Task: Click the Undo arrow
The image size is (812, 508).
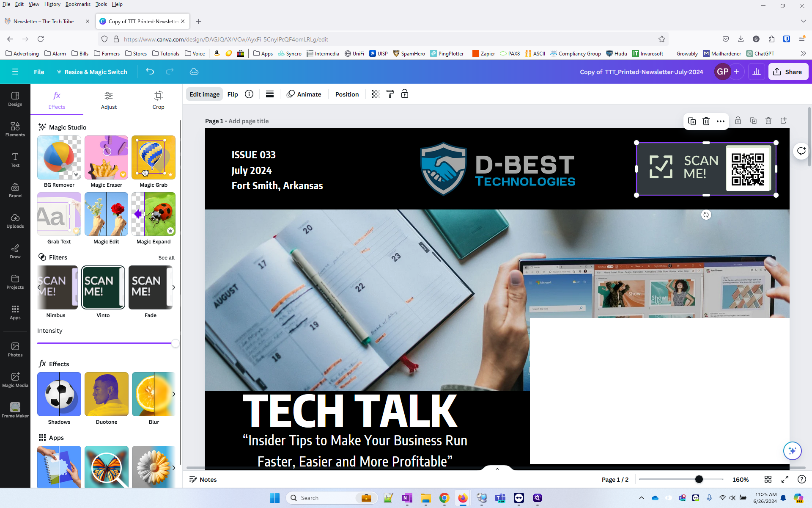Action: 150,72
